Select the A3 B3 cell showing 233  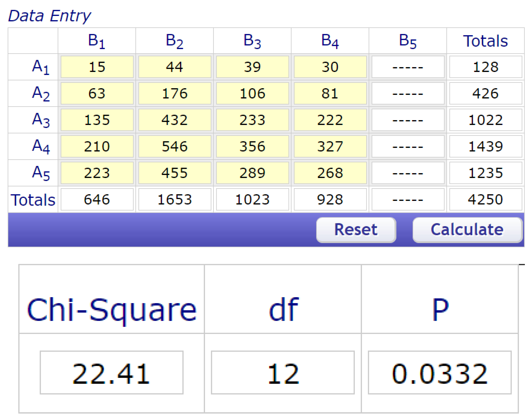coord(252,120)
